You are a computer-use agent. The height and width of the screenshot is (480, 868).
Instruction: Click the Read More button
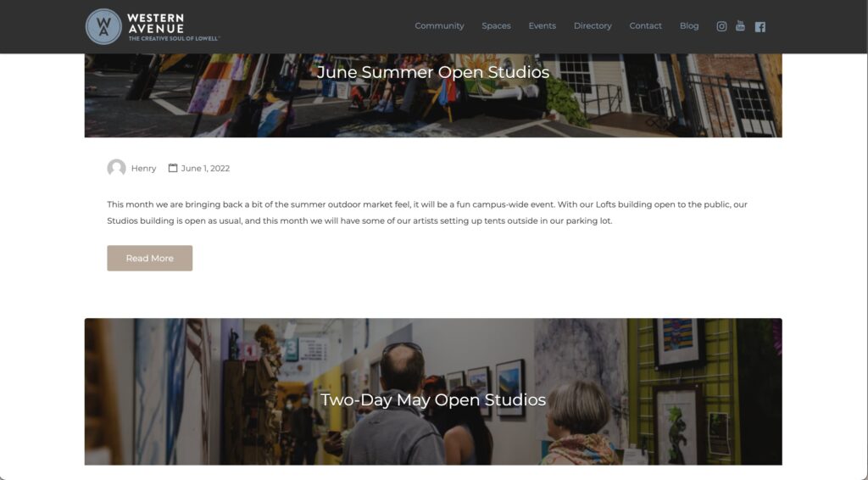(x=149, y=258)
